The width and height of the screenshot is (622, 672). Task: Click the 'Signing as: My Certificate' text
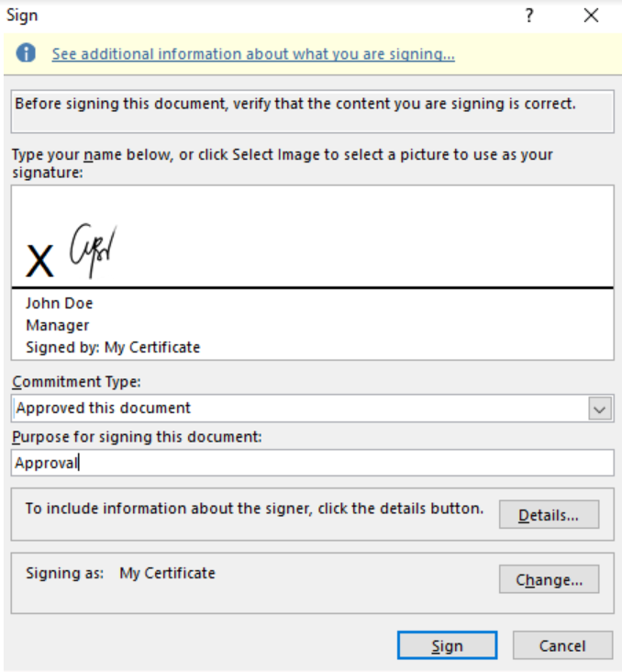120,574
